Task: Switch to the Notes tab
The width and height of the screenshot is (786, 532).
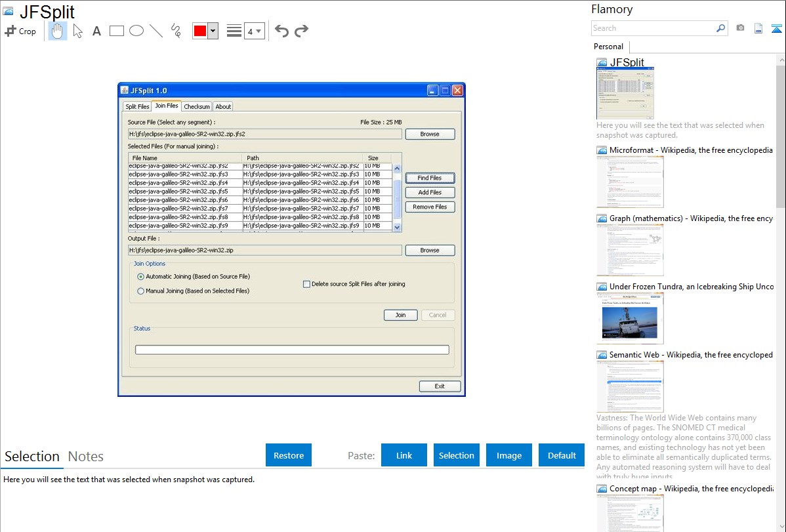Action: point(86,457)
